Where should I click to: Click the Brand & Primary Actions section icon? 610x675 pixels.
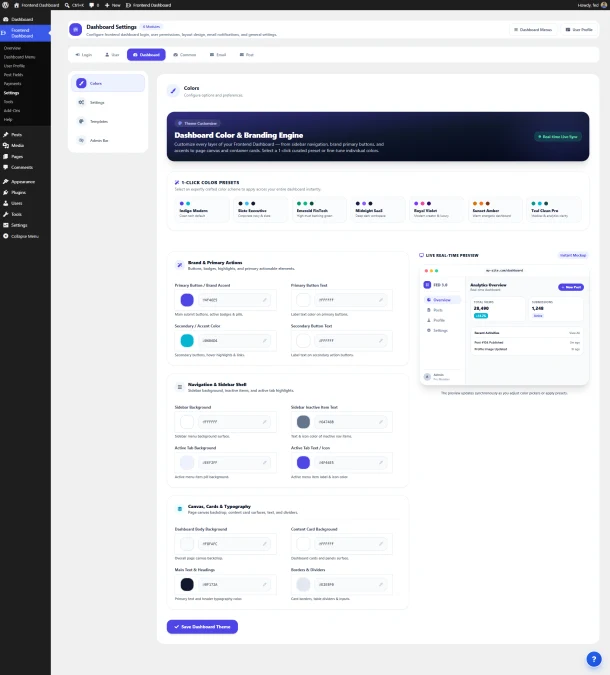point(180,265)
